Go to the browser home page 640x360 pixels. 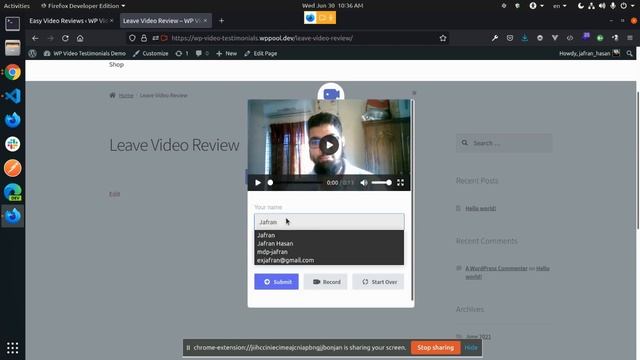(80, 38)
